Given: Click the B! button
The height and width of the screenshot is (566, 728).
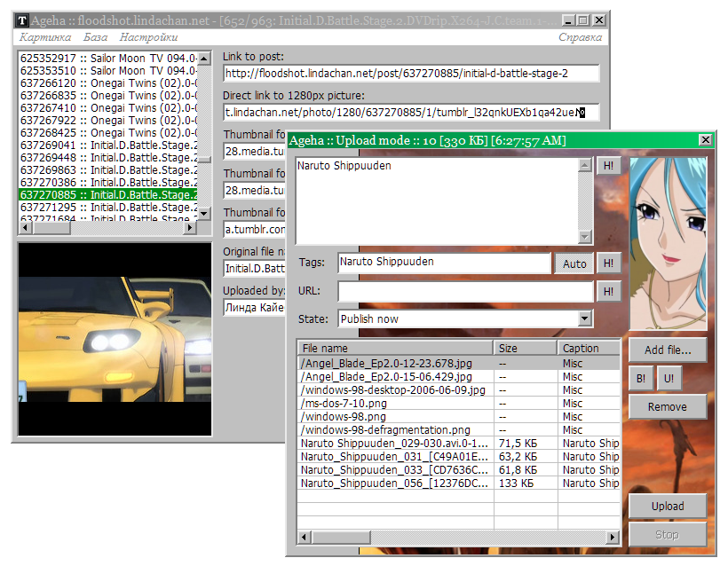Looking at the screenshot, I should pos(641,378).
